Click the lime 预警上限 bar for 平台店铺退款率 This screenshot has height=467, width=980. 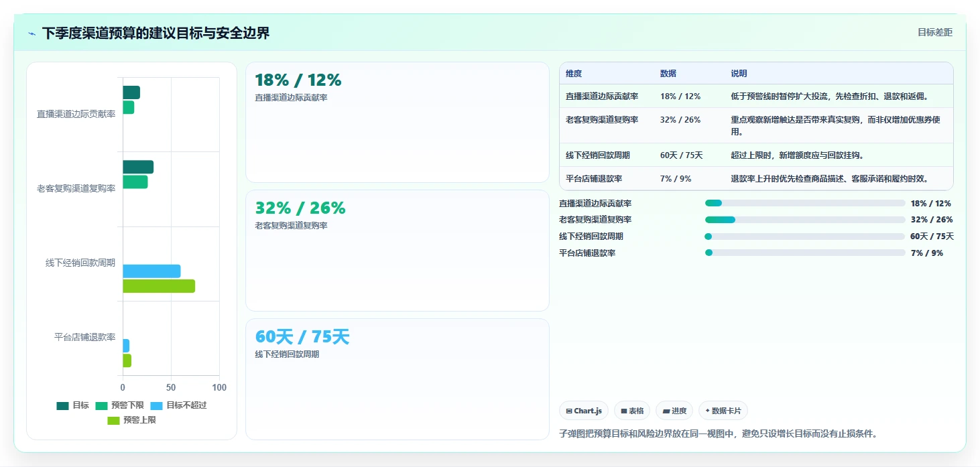point(127,360)
